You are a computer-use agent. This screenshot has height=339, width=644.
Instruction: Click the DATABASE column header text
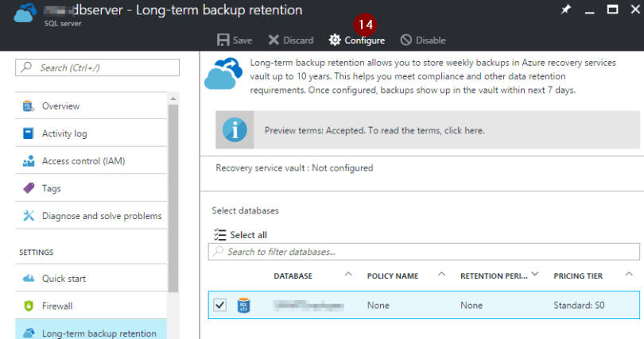tap(293, 275)
